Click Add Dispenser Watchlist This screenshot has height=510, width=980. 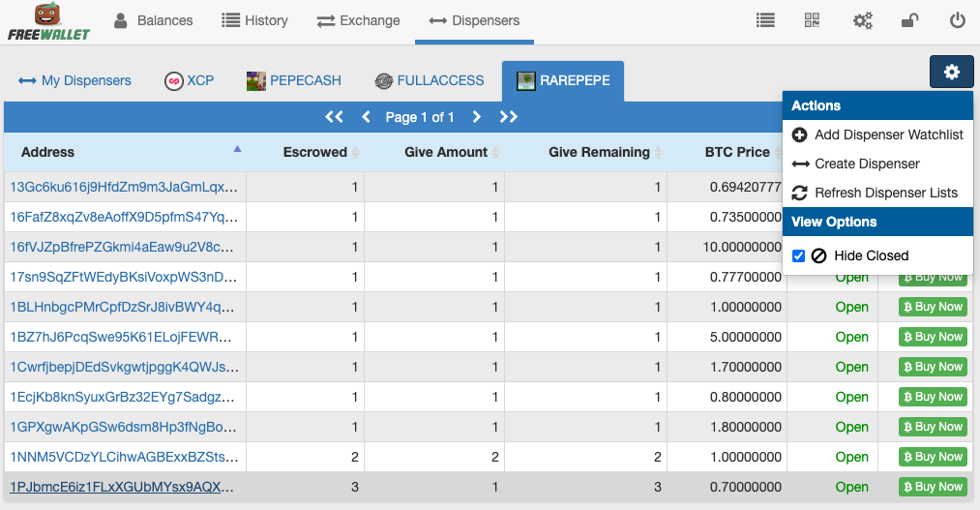(x=877, y=135)
